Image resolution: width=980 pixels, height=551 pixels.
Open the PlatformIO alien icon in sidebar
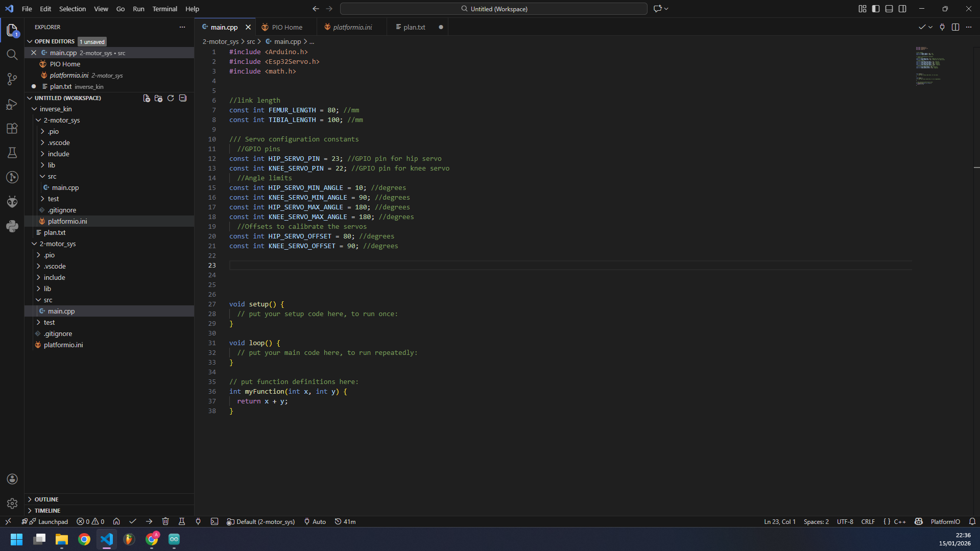coord(12,202)
